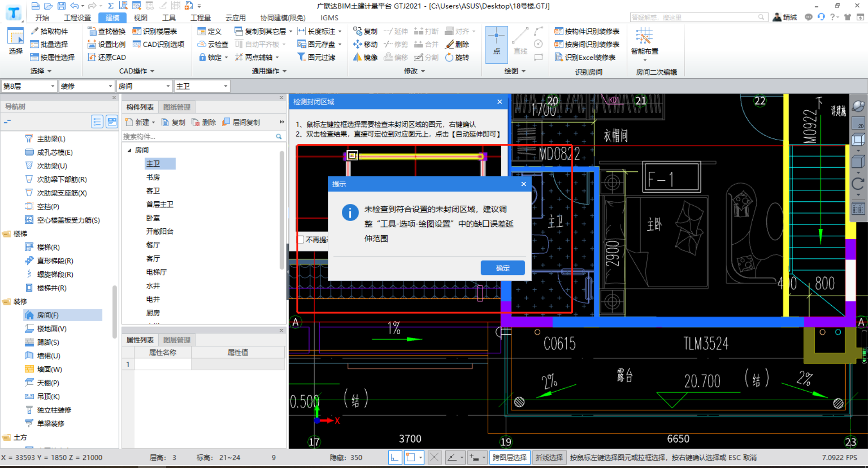
Task: Click the 删除 button in component list
Action: tap(203, 122)
